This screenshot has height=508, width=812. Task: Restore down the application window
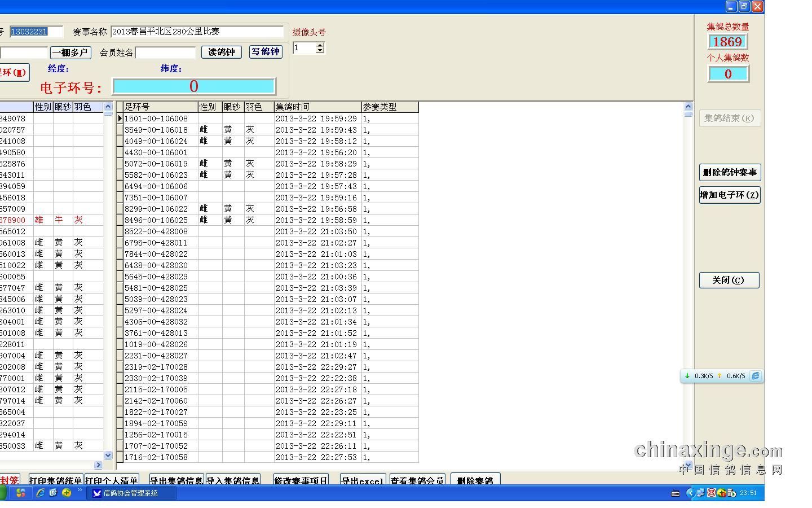pyautogui.click(x=744, y=6)
